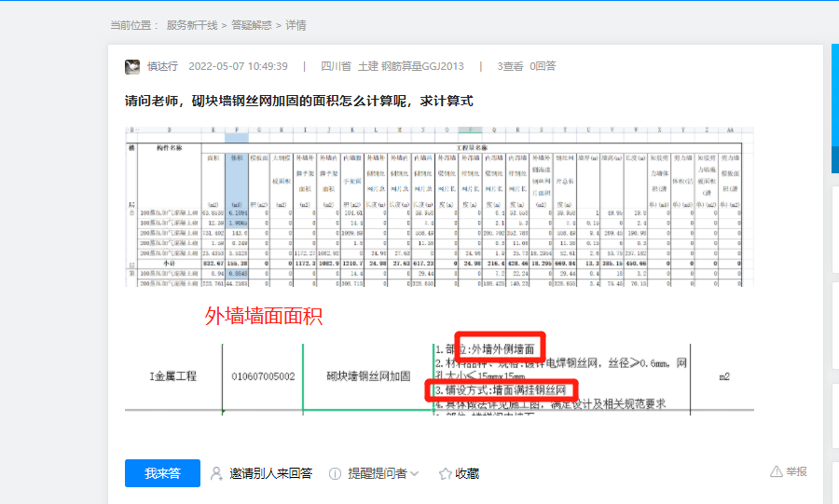
Task: Click the post timestamp 2022-05-07 10:49:39
Action: tap(238, 66)
